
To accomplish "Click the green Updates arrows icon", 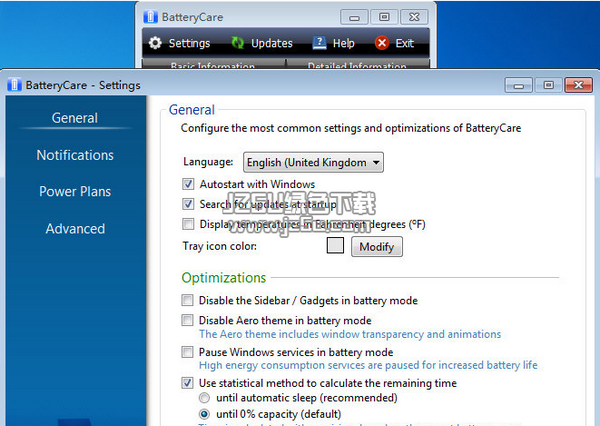I will [238, 43].
